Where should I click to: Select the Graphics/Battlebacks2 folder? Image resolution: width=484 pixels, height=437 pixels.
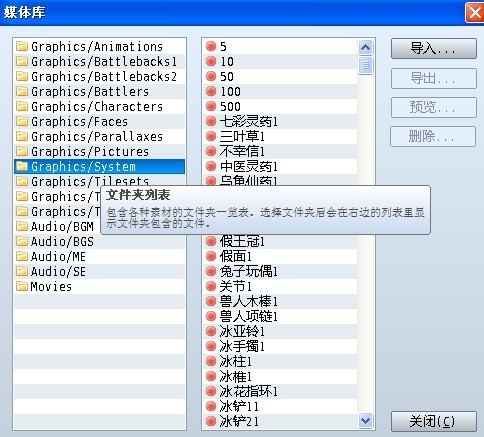[x=99, y=76]
